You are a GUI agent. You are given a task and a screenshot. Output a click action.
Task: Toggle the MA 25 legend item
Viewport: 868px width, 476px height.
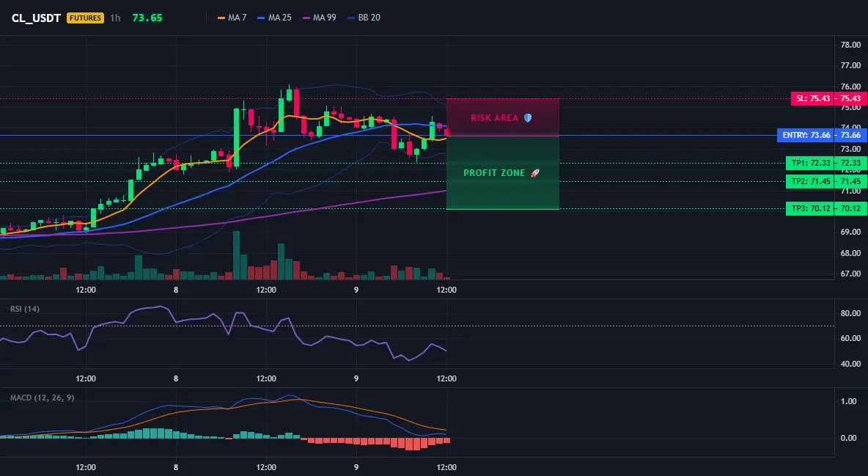point(275,18)
